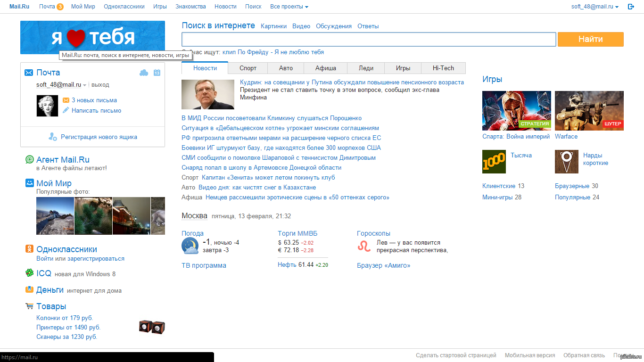Open the Warface game thumbnail
Screen dimensions: 644x362
pyautogui.click(x=589, y=110)
